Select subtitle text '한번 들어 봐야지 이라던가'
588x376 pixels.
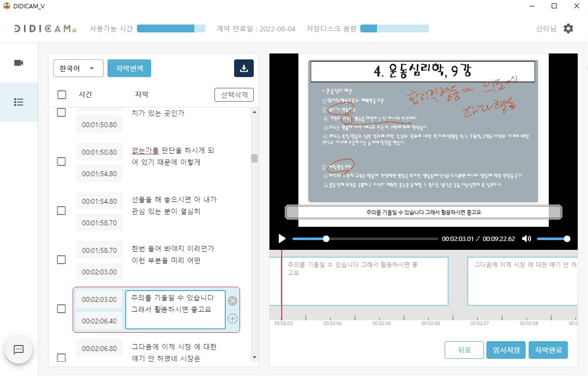[173, 248]
